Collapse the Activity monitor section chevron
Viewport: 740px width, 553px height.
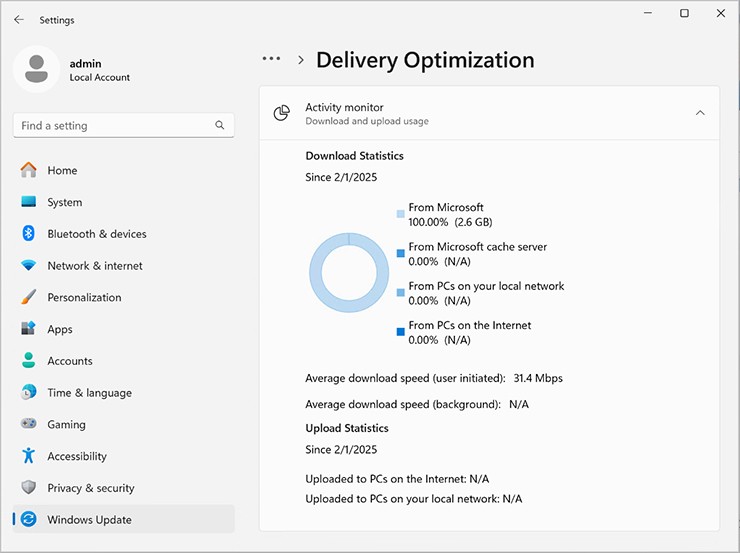[700, 114]
